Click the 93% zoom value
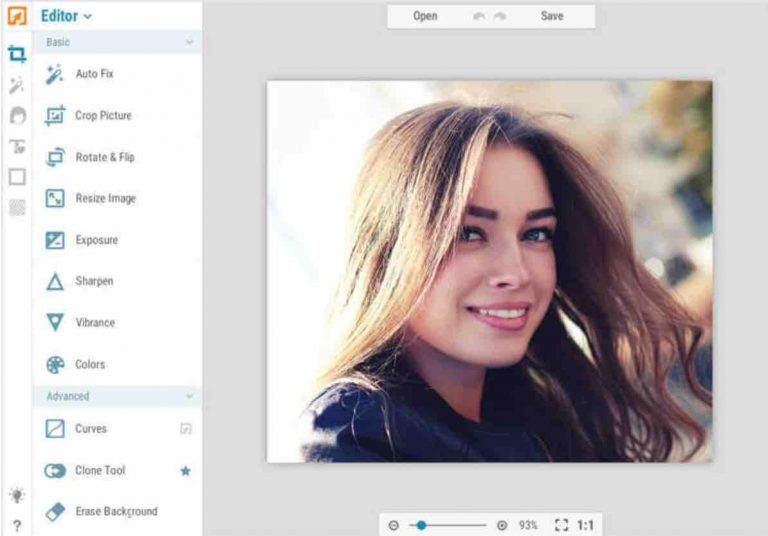Screen dimensions: 768x536 (x=528, y=525)
